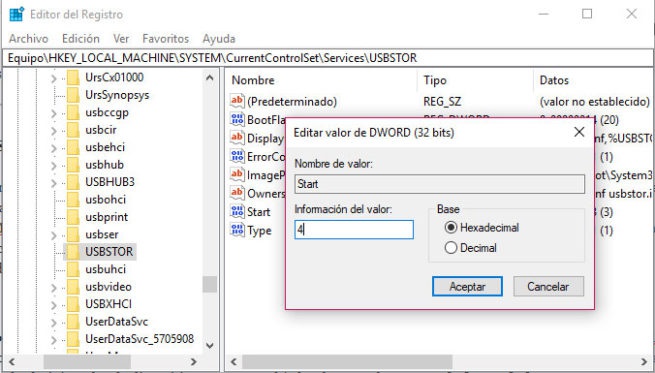Click the tree pane scroll up arrow
Image resolution: width=655 pixels, height=373 pixels.
coord(210,78)
